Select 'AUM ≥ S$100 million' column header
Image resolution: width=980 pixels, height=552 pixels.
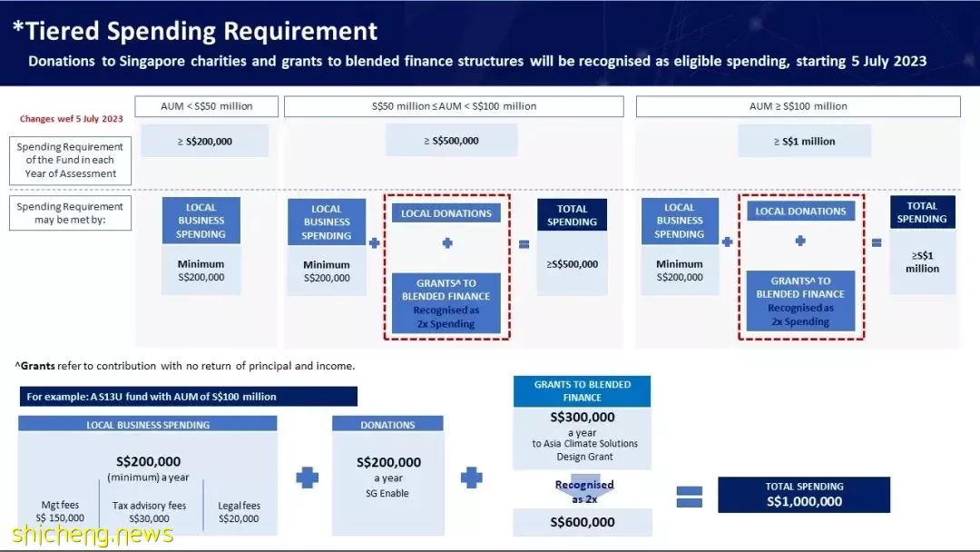799,106
